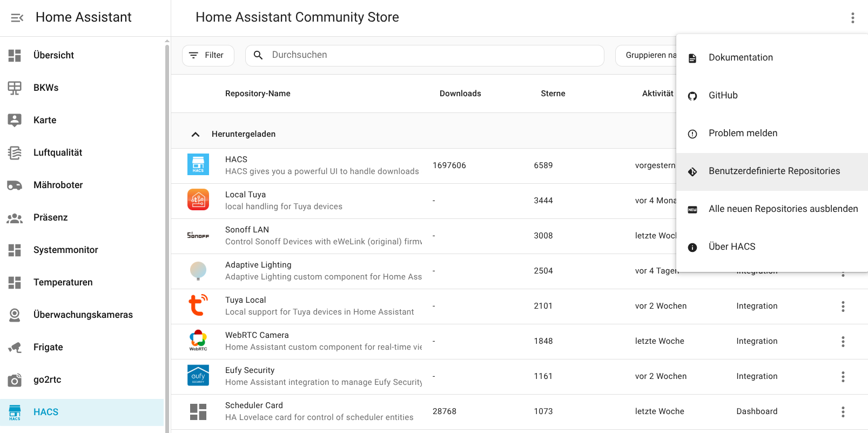
Task: Click the HACS repository logo
Action: [198, 164]
